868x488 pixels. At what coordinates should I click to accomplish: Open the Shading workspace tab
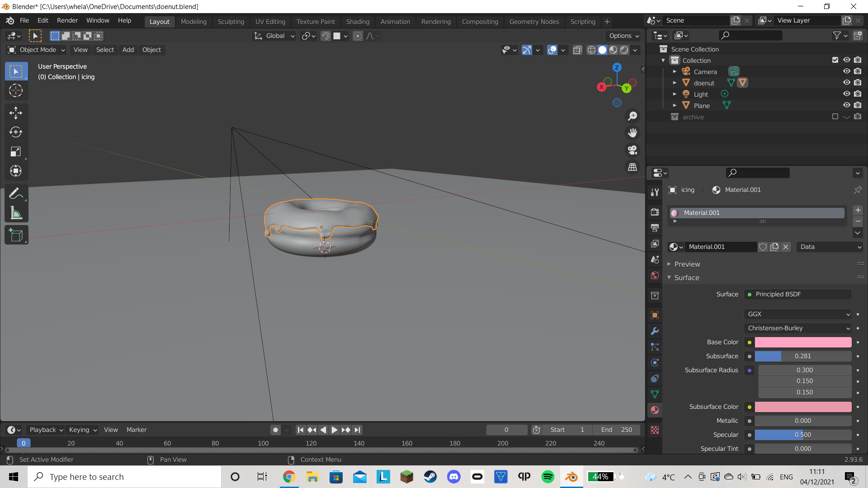coord(358,21)
